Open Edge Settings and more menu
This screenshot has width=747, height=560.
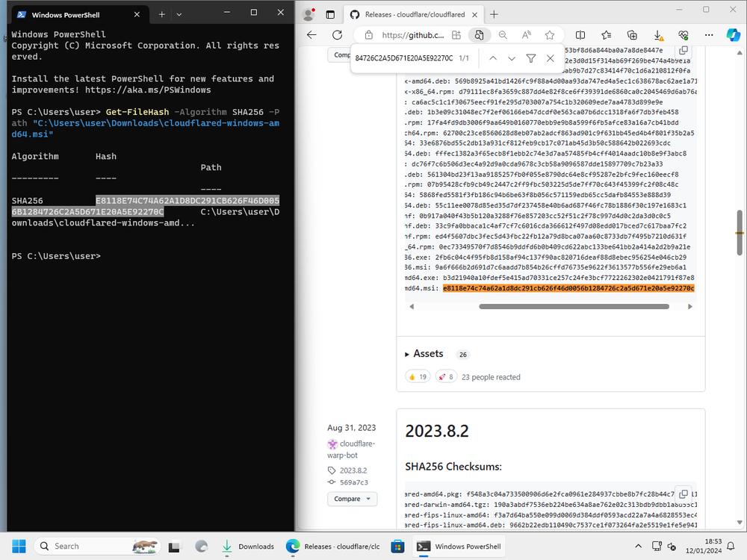[x=709, y=35]
